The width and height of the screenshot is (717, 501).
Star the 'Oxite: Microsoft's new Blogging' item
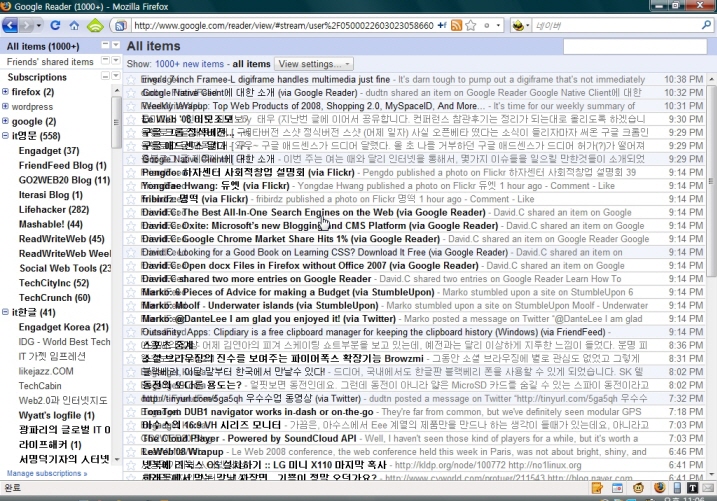131,226
